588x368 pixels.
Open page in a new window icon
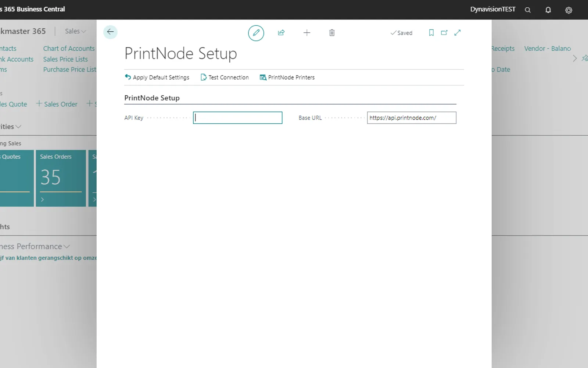(444, 33)
